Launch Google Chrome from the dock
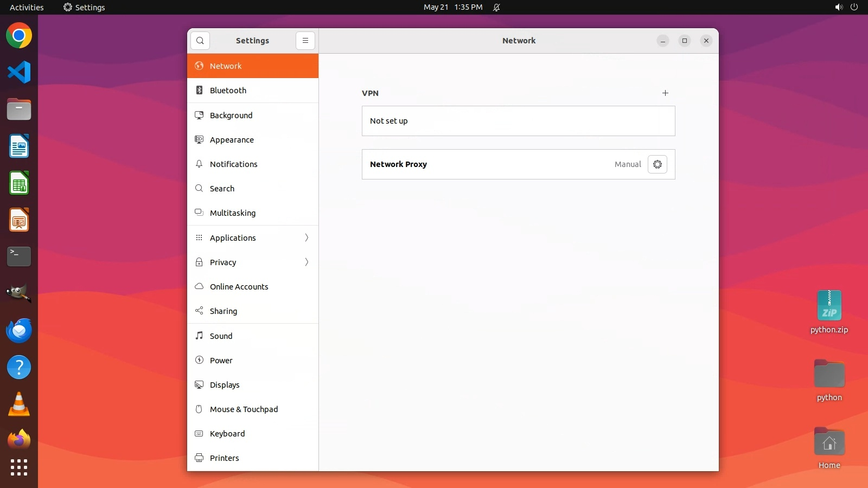 19,36
